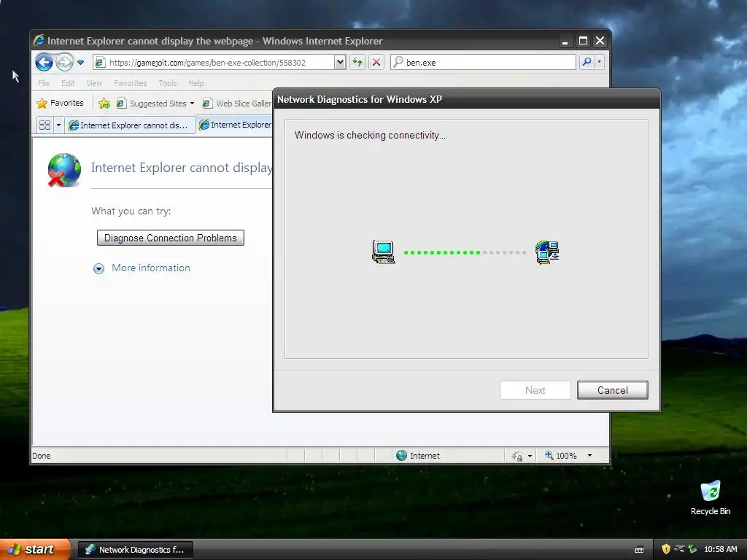Open the Recycle Bin desktop icon
Viewport: 747px width, 560px height.
pos(711,498)
